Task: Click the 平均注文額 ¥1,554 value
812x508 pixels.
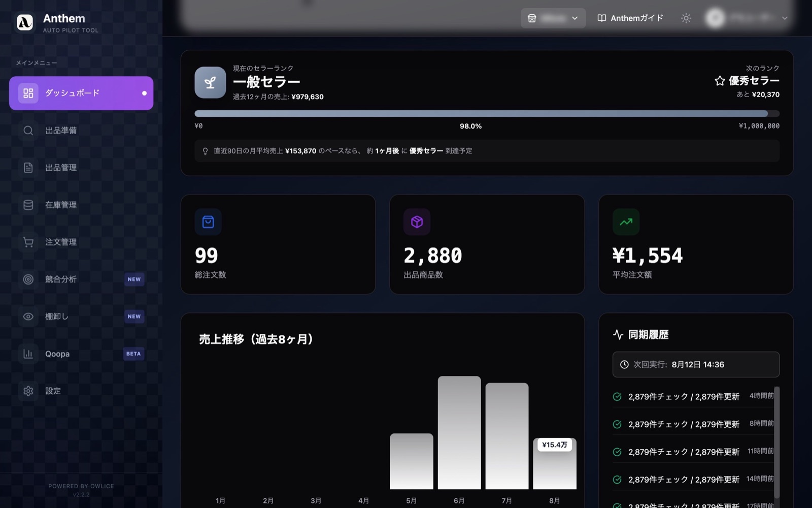Action: click(x=648, y=256)
